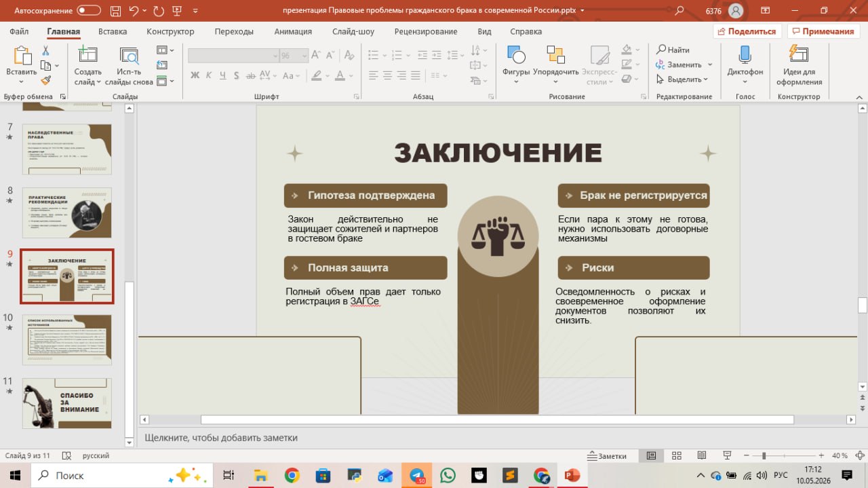868x488 pixels.
Task: Switch to the Переходы tab
Action: coord(234,31)
